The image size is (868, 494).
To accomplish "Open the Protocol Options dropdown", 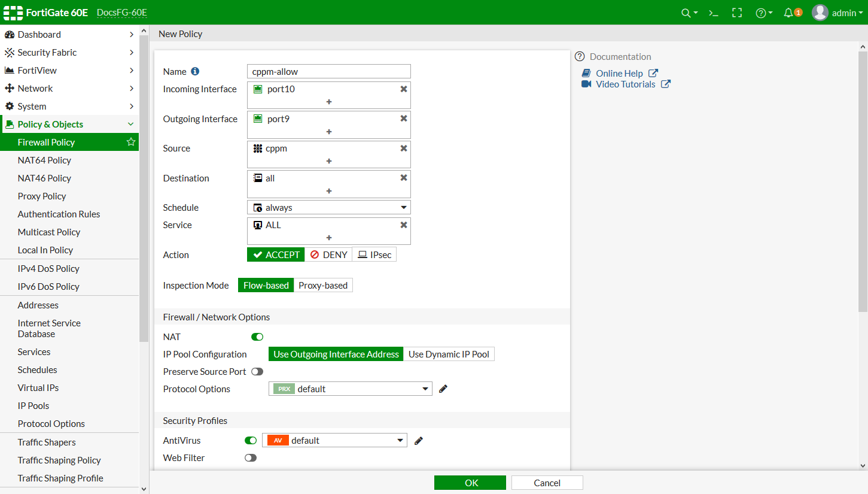I will point(351,389).
